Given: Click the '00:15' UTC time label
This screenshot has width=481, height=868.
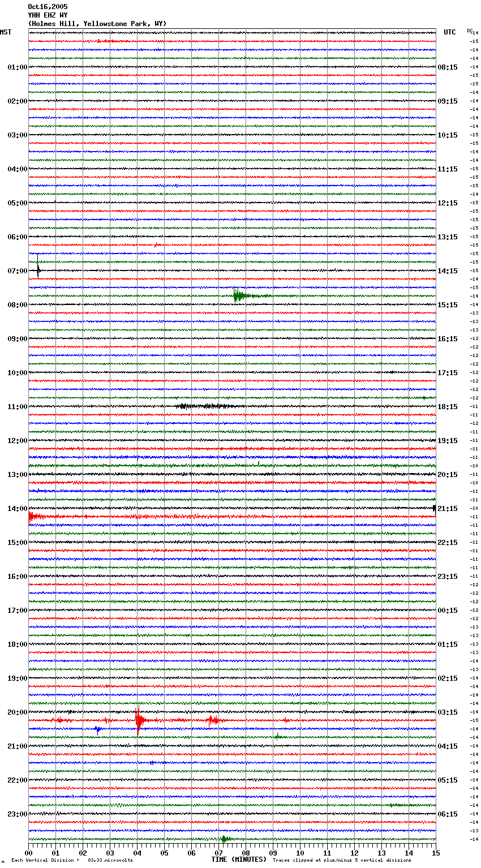Looking at the screenshot, I should point(448,611).
